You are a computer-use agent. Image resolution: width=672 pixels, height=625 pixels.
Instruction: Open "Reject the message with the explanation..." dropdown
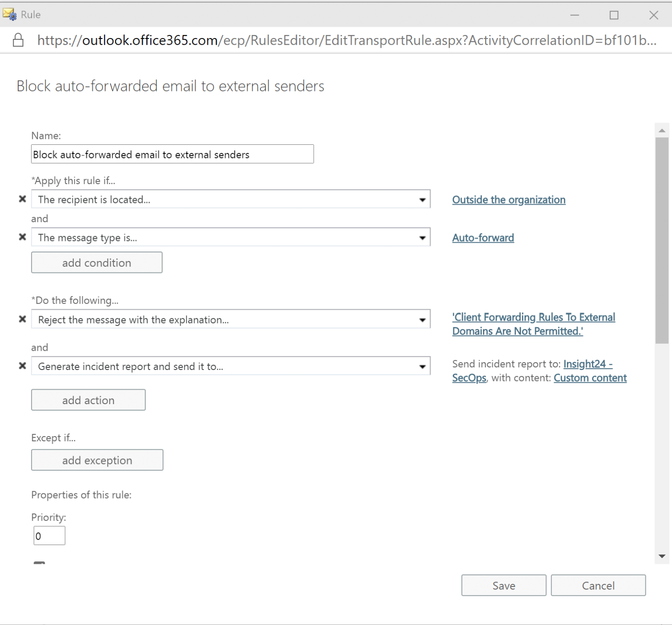[x=422, y=319]
